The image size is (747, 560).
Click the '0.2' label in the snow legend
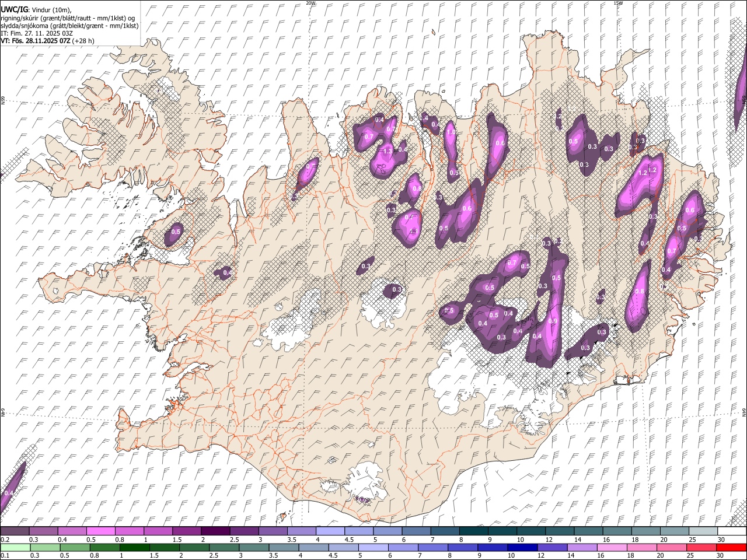click(5, 540)
